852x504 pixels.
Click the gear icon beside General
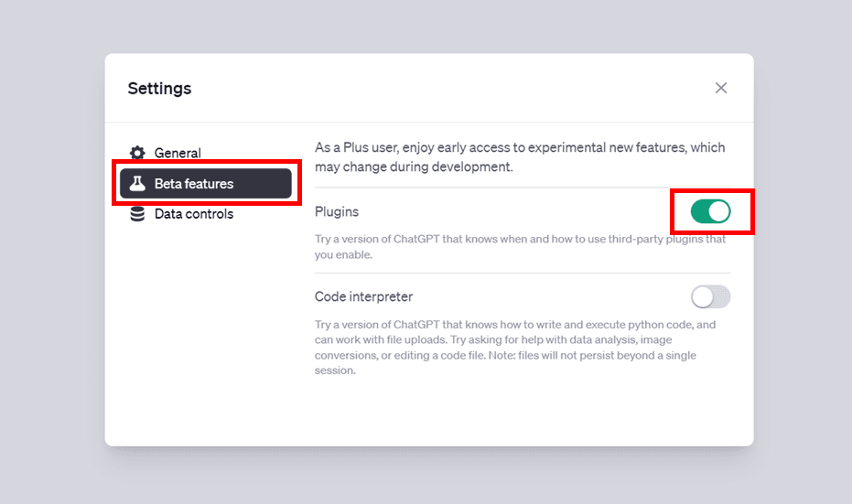(x=137, y=153)
